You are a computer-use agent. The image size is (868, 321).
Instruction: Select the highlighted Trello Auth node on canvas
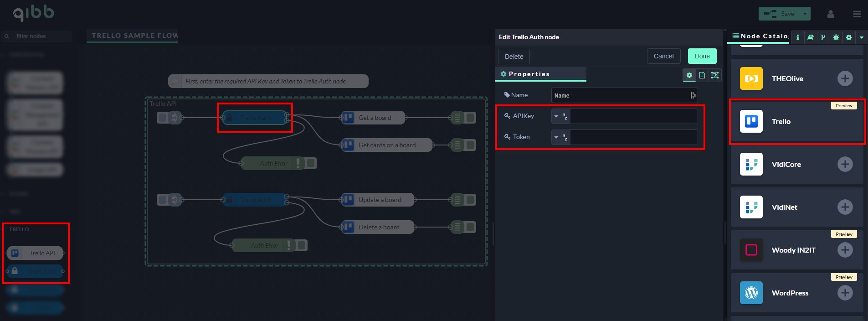pyautogui.click(x=255, y=118)
